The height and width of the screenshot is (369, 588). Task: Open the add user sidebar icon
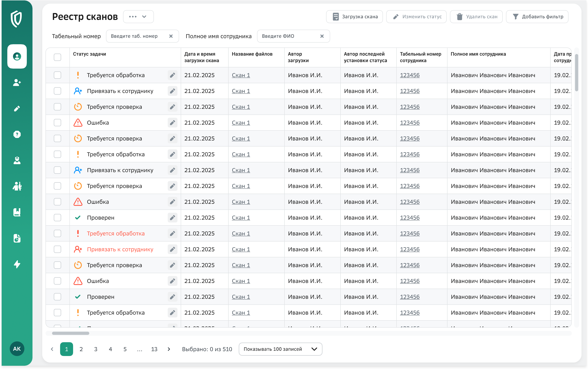tap(17, 82)
